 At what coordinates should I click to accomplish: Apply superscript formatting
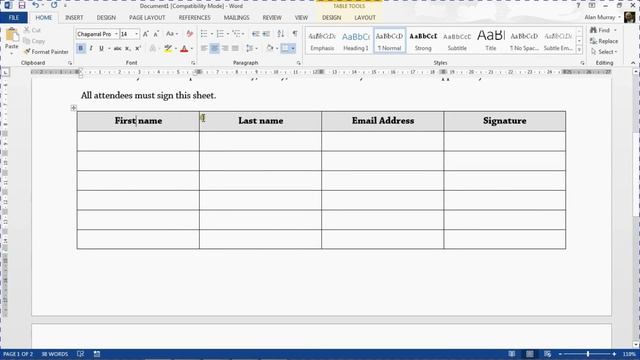pos(138,49)
